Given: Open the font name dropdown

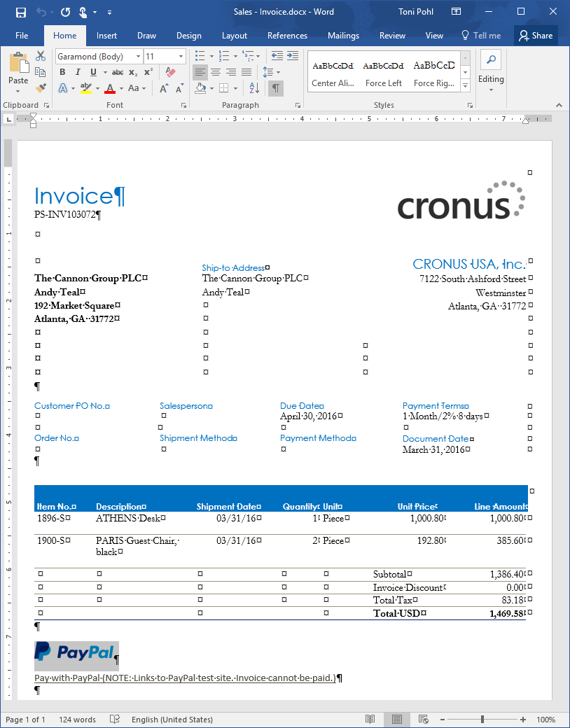Looking at the screenshot, I should coord(137,57).
